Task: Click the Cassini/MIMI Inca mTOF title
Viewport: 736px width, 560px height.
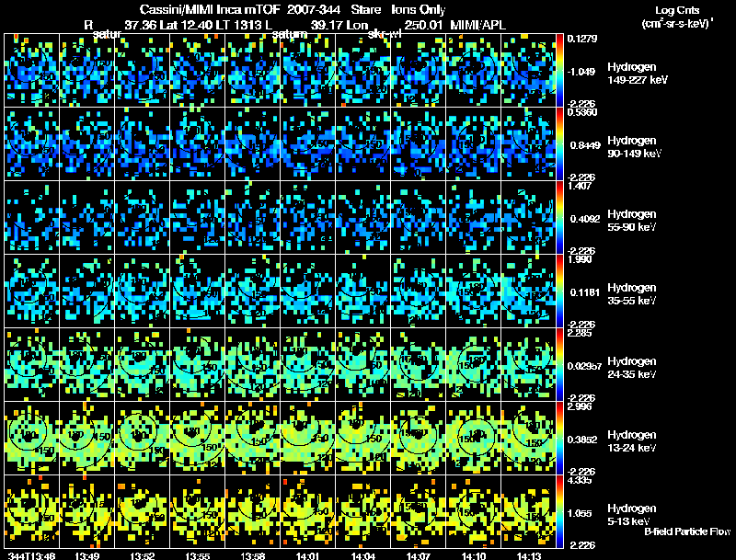Action: pyautogui.click(x=210, y=10)
